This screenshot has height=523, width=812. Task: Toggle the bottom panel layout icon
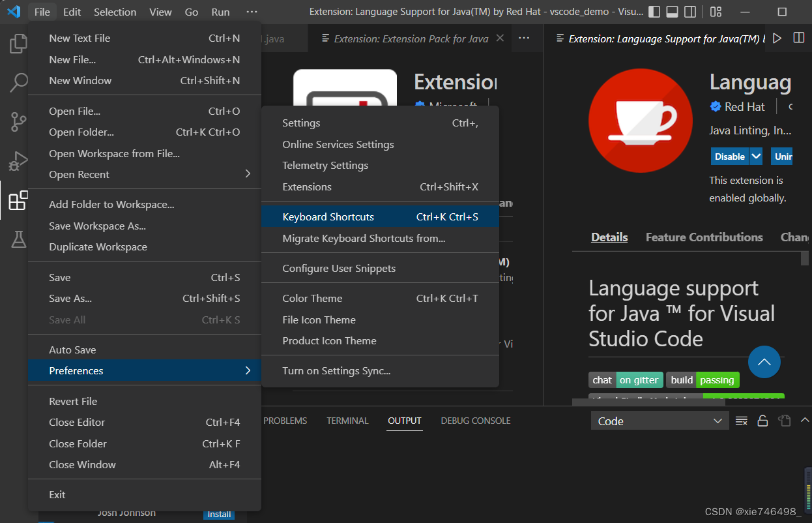pyautogui.click(x=672, y=12)
